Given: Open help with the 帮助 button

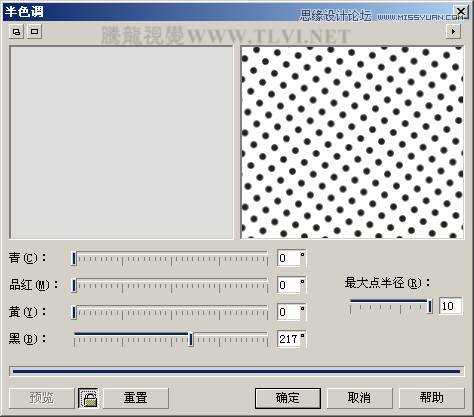Looking at the screenshot, I should tap(431, 398).
